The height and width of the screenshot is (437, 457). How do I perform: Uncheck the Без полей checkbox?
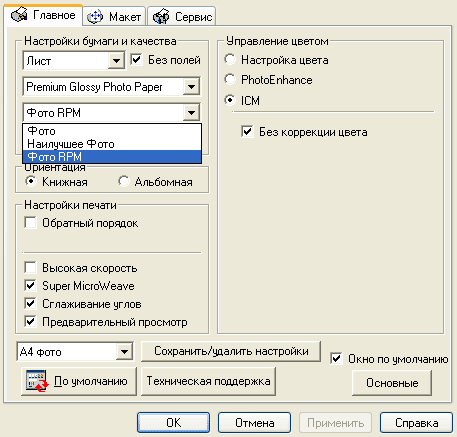136,60
